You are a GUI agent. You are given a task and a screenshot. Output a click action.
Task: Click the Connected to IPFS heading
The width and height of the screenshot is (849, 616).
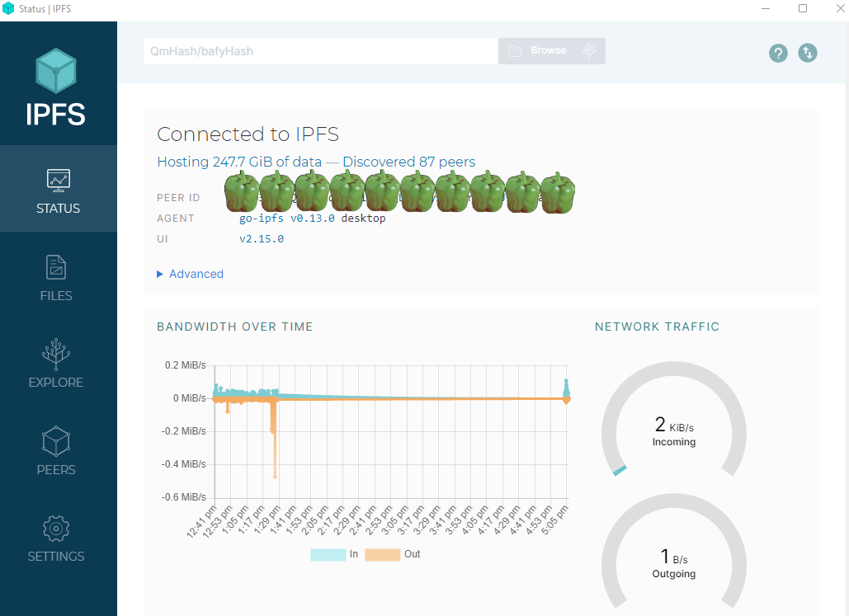coord(248,134)
